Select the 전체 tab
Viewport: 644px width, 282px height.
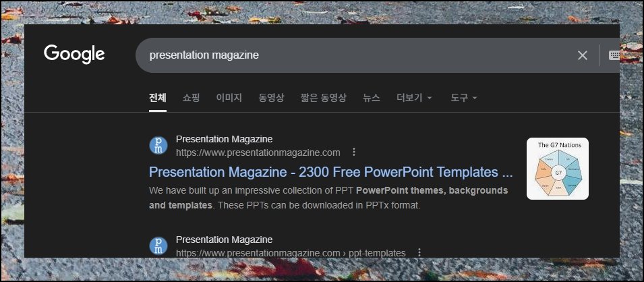[x=158, y=98]
